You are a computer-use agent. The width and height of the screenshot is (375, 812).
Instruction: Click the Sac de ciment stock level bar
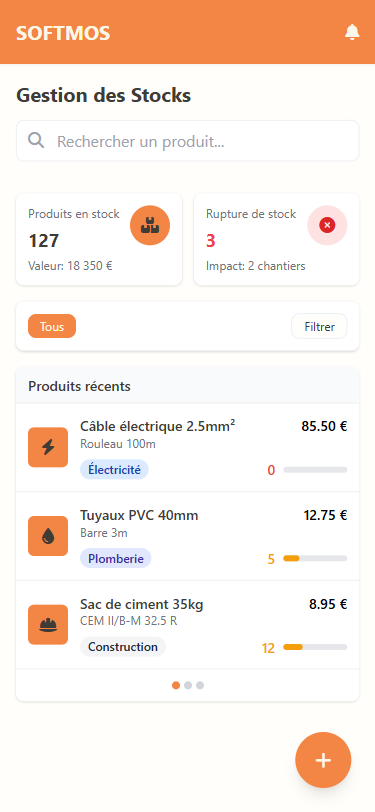coord(315,647)
